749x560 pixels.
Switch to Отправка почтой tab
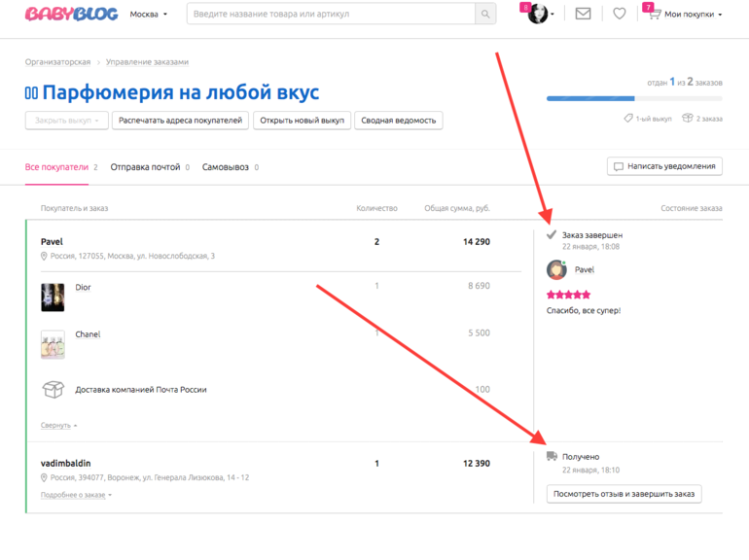(x=146, y=167)
